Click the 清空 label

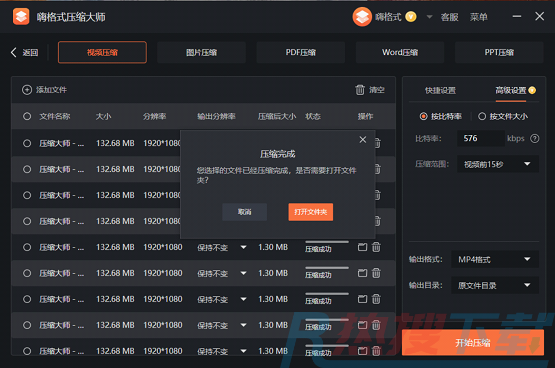377,90
